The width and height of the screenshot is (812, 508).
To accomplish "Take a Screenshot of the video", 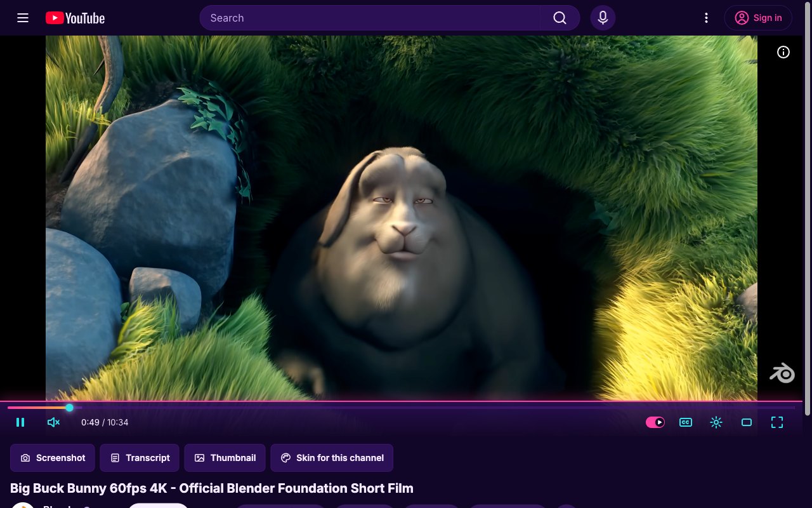I will 53,458.
